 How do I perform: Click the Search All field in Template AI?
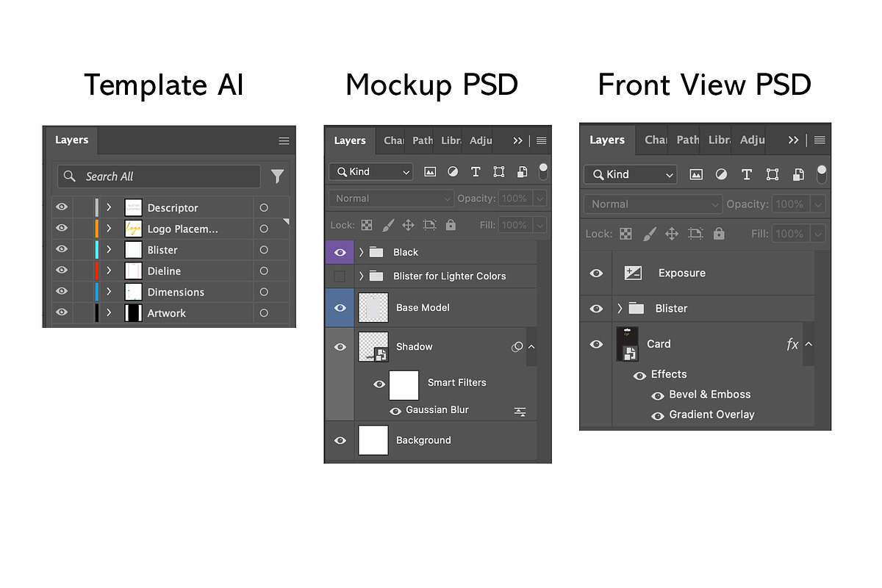point(159,176)
